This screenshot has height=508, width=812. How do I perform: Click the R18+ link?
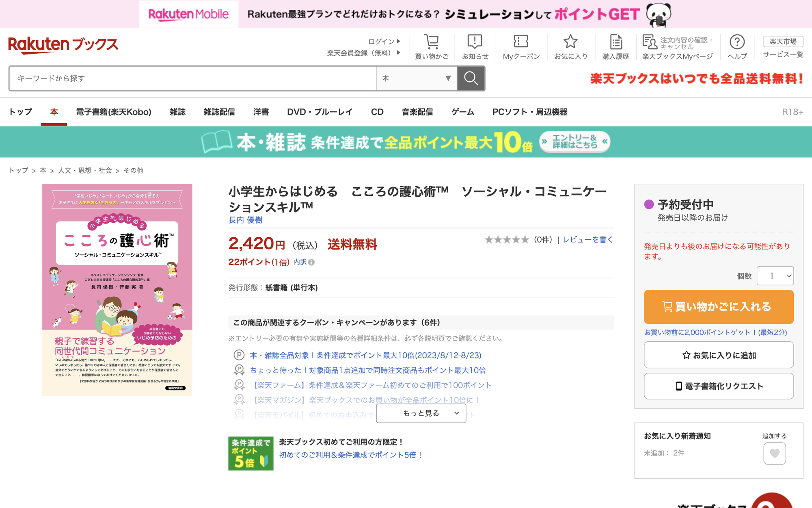click(793, 112)
